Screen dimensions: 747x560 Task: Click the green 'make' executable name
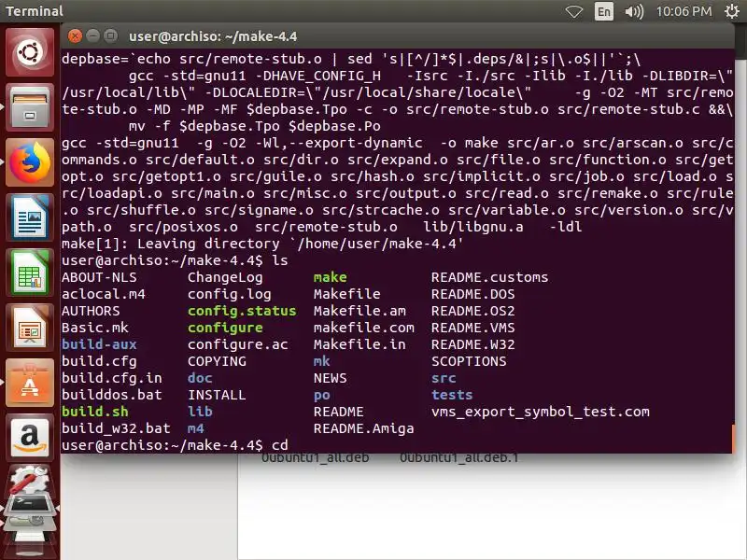(331, 277)
